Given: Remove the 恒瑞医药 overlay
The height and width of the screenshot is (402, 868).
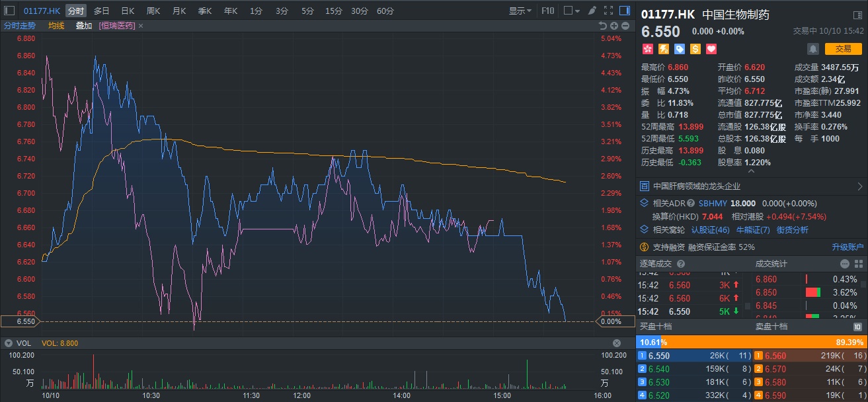Looking at the screenshot, I should tap(140, 26).
